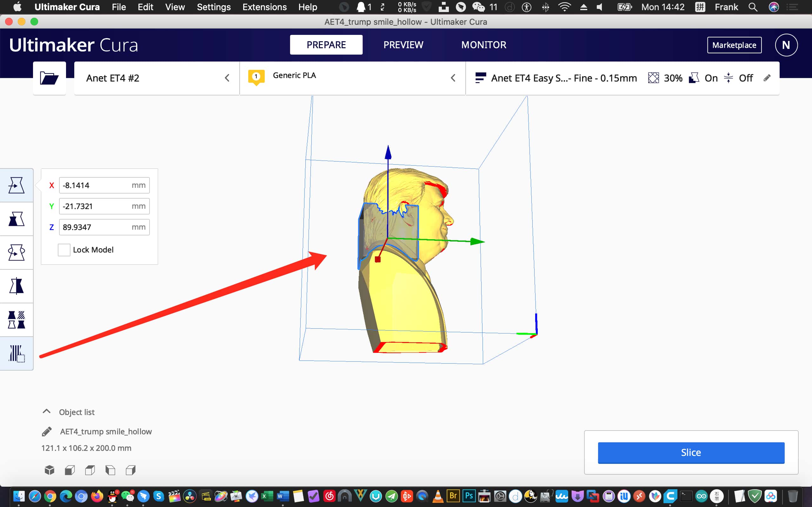
Task: Switch to left side view icon
Action: [x=110, y=470]
